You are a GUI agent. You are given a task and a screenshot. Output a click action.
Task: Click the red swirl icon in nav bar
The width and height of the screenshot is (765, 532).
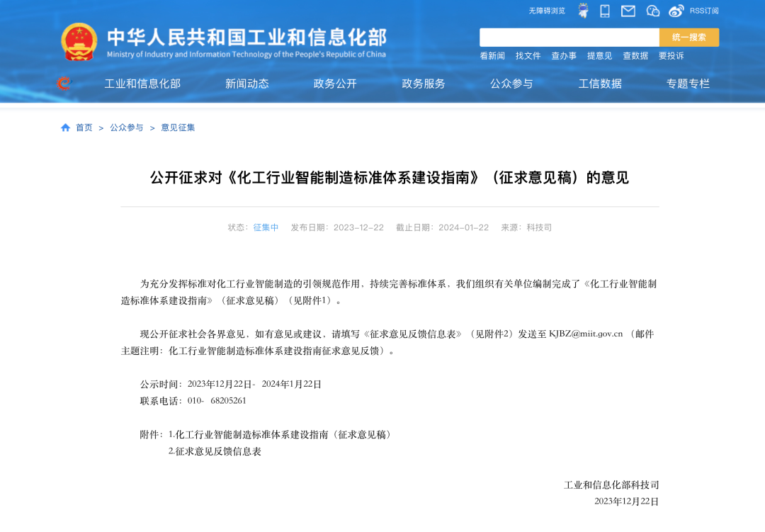tap(64, 84)
